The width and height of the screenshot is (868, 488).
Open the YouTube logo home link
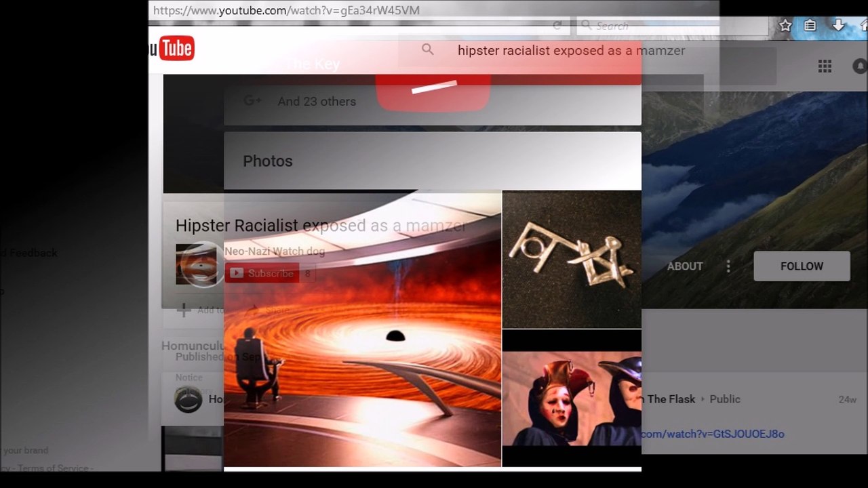coord(172,49)
